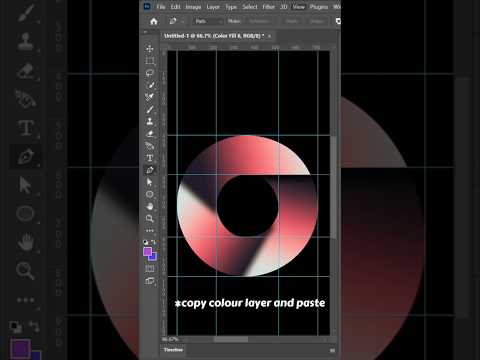Open the Type menu
The image size is (480, 360).
point(231,7)
